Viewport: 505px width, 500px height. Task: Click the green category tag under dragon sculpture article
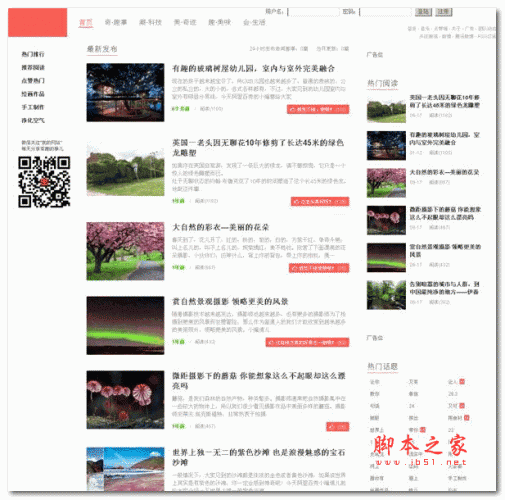[178, 201]
